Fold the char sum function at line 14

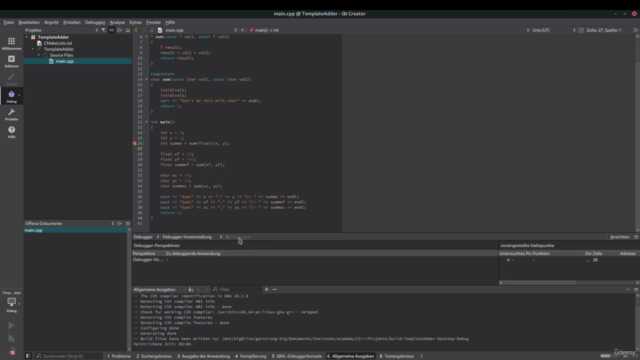tap(147, 80)
